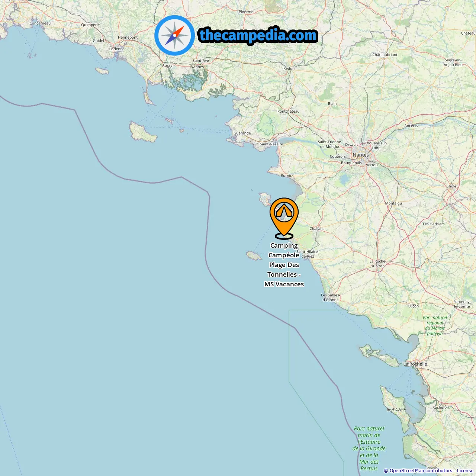Viewport: 476px width, 476px height.
Task: Select the Châteaubriant town label
Action: (x=385, y=55)
